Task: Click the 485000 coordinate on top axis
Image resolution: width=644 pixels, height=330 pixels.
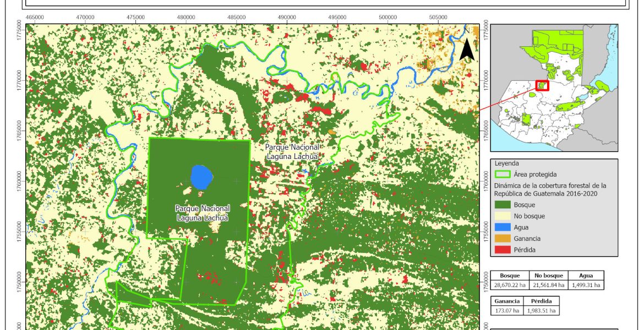Action: [x=237, y=18]
